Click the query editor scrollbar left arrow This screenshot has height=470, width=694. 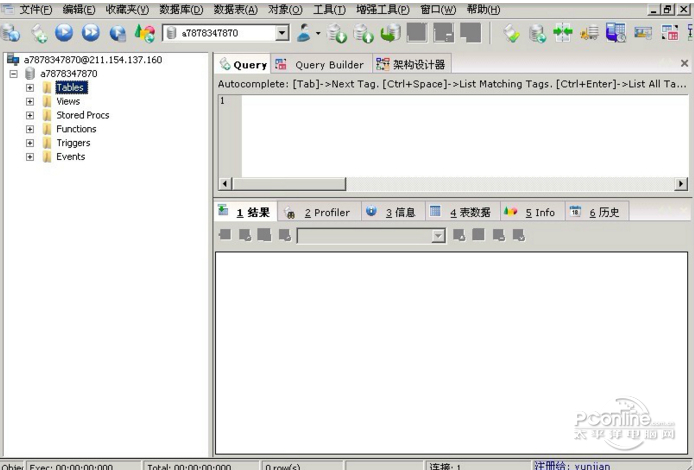(225, 184)
